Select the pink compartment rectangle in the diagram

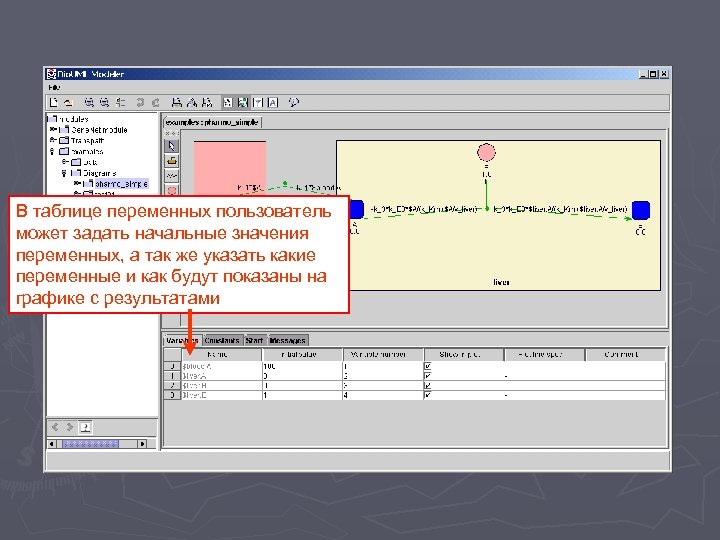pyautogui.click(x=230, y=168)
